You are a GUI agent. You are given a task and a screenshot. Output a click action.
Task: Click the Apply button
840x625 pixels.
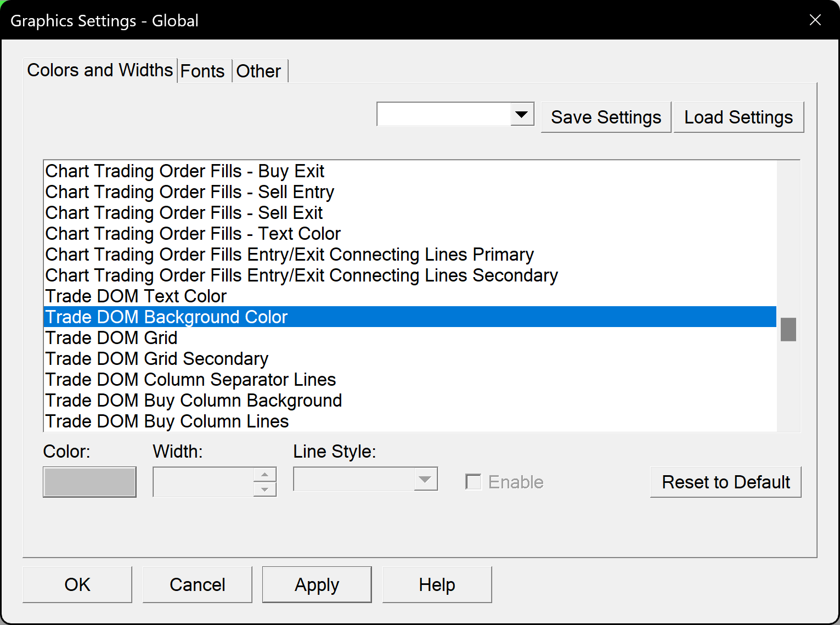click(x=317, y=585)
